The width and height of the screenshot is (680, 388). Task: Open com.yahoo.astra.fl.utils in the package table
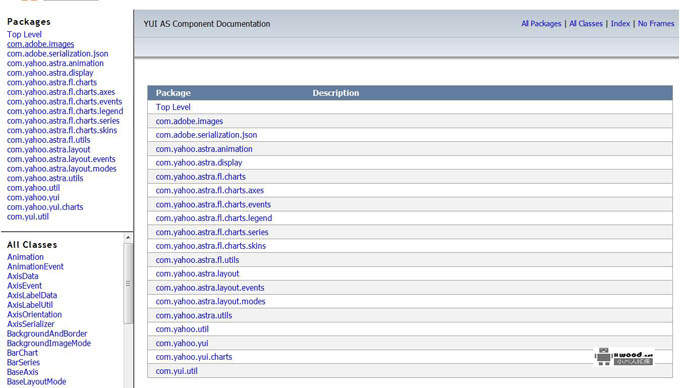coord(197,260)
